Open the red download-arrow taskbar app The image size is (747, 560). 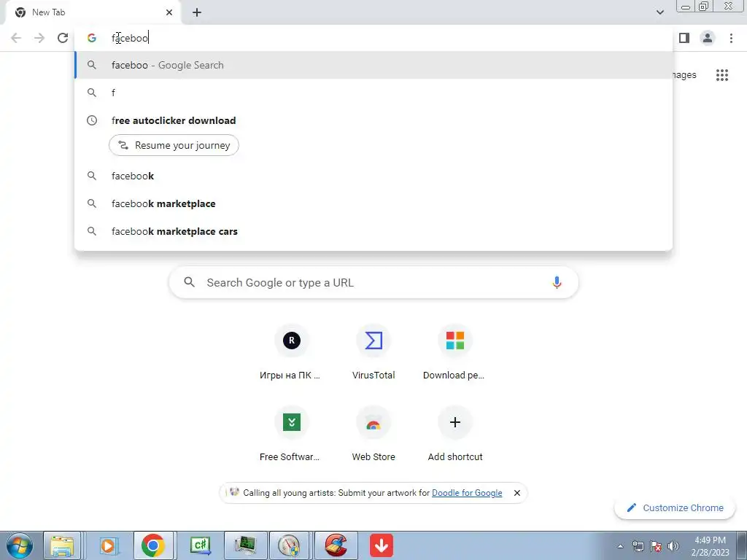tap(382, 545)
